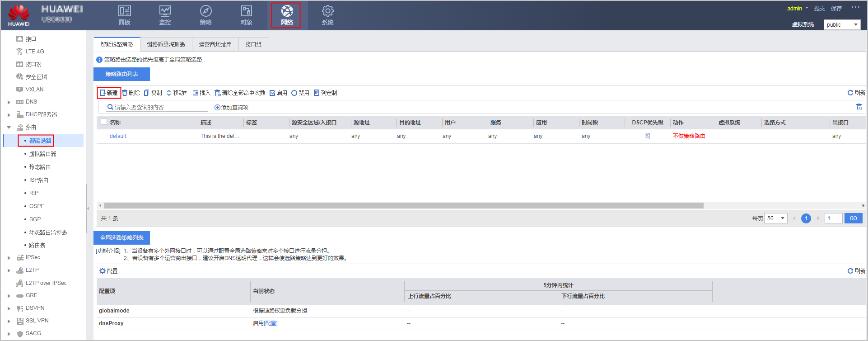Open 列定制 column customization

pos(325,93)
